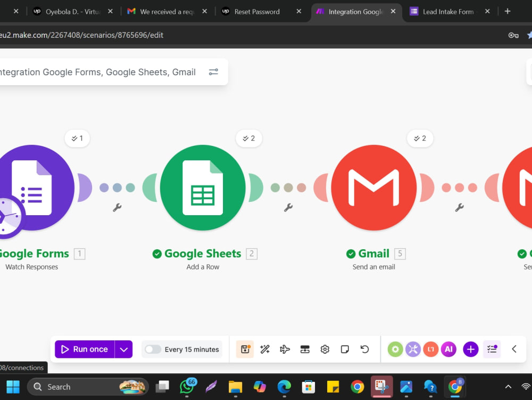Image resolution: width=532 pixels, height=400 pixels.
Task: Open the purple Tools icon
Action: [413, 349]
